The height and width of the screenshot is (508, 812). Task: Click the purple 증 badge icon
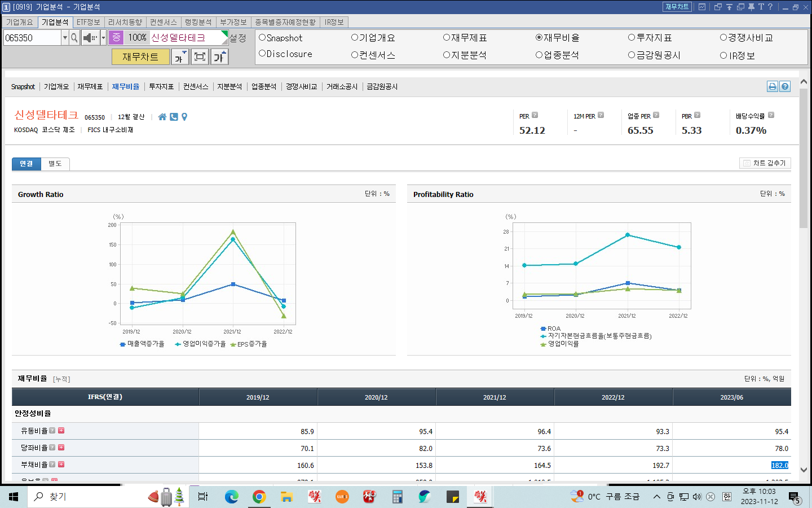pyautogui.click(x=116, y=37)
